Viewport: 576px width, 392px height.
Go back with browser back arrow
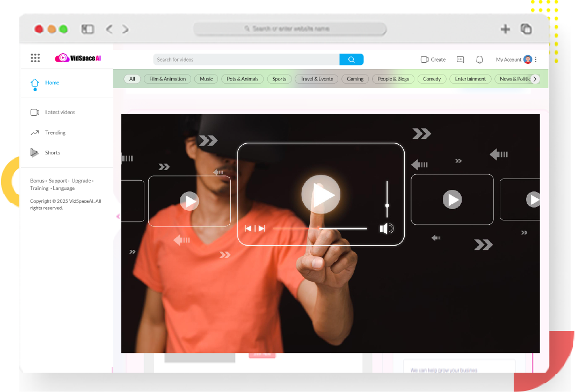(x=109, y=29)
